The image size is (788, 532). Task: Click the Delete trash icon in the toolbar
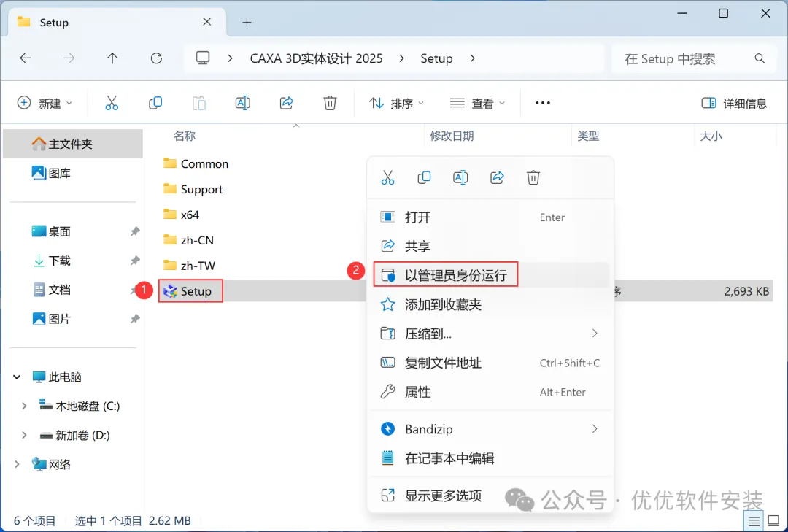(x=330, y=103)
